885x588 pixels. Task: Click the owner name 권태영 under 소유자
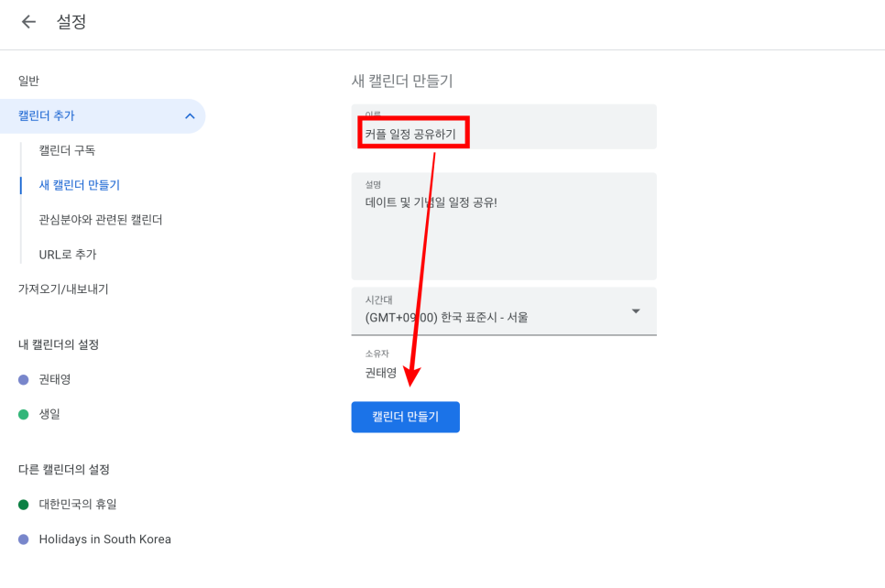coord(381,373)
